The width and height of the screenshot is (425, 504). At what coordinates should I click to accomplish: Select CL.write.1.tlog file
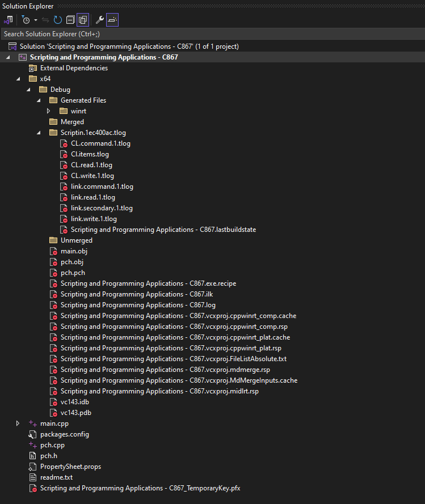click(x=92, y=176)
